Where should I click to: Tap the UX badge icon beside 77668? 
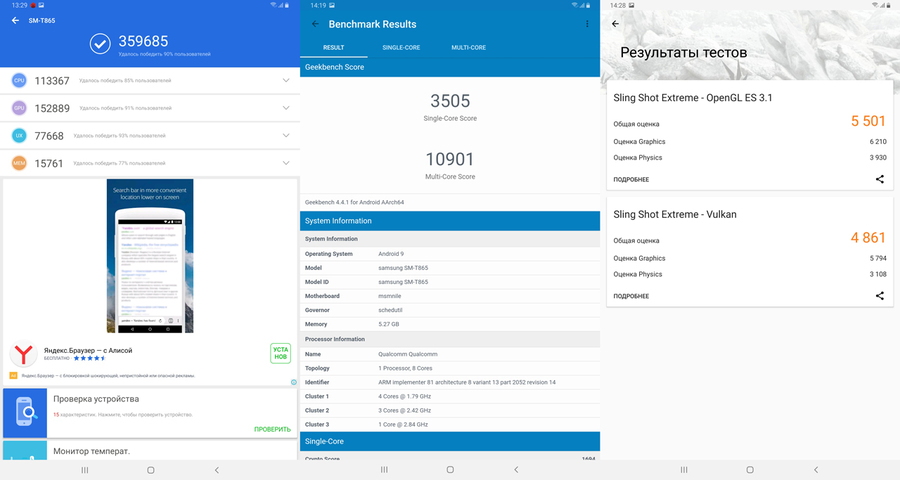19,136
